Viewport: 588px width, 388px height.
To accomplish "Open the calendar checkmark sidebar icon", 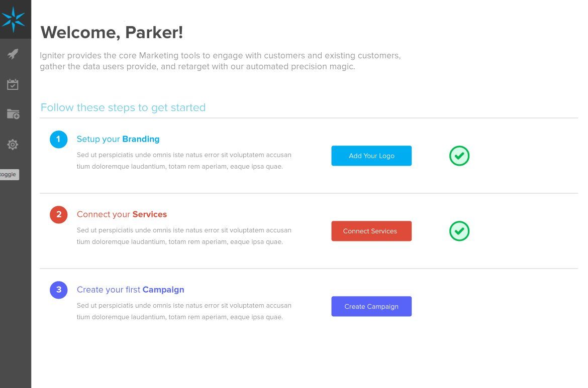I will pyautogui.click(x=13, y=84).
